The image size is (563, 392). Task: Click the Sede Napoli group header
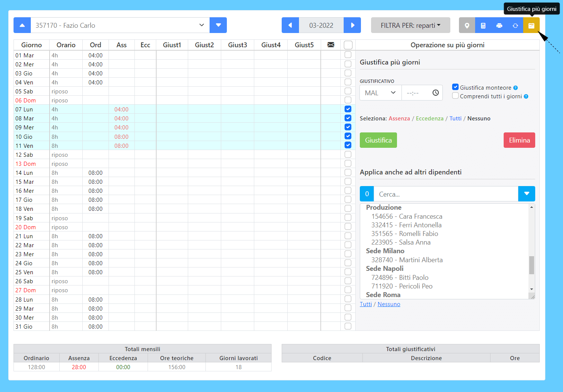pyautogui.click(x=385, y=269)
